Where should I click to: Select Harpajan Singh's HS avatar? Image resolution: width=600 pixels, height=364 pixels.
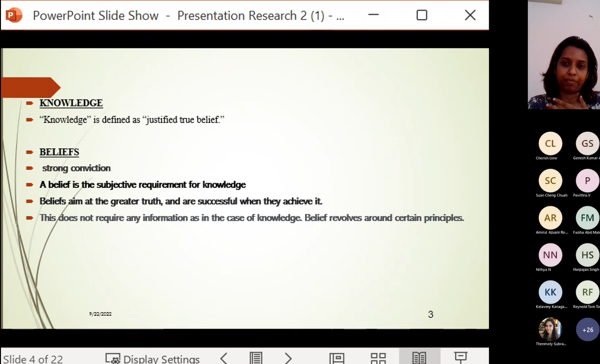(x=588, y=255)
